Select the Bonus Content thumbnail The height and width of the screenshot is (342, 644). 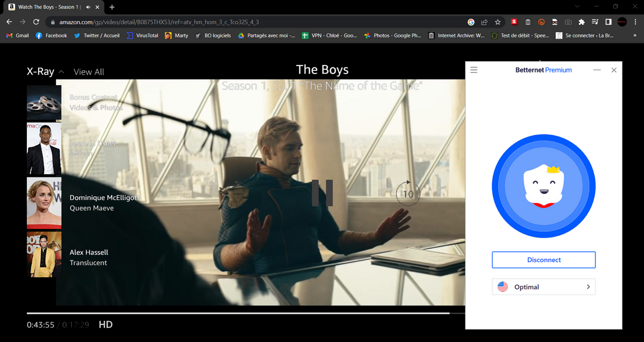(44, 102)
